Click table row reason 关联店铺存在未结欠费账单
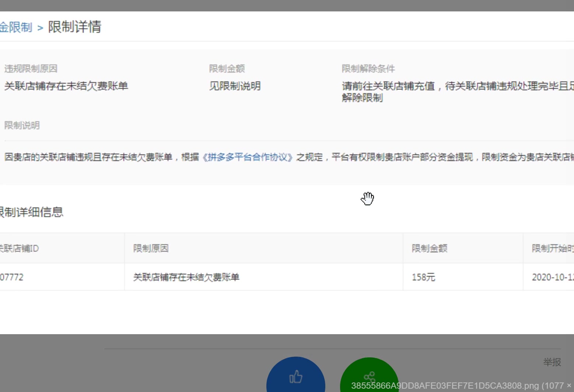The height and width of the screenshot is (392, 574). 186,277
